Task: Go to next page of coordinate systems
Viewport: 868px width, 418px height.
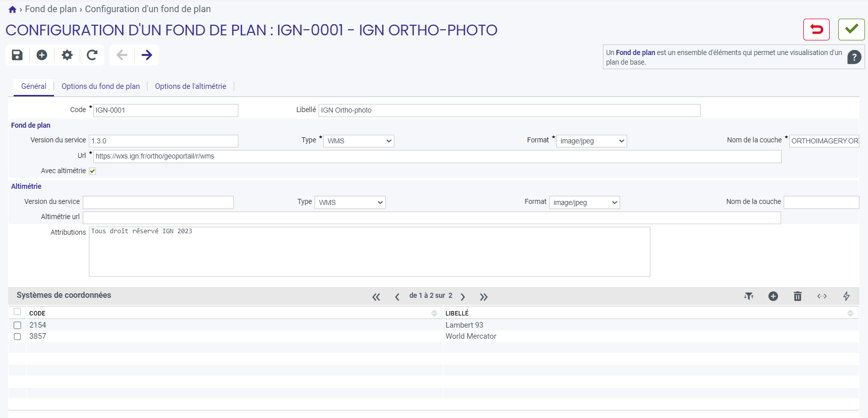Action: pyautogui.click(x=463, y=297)
